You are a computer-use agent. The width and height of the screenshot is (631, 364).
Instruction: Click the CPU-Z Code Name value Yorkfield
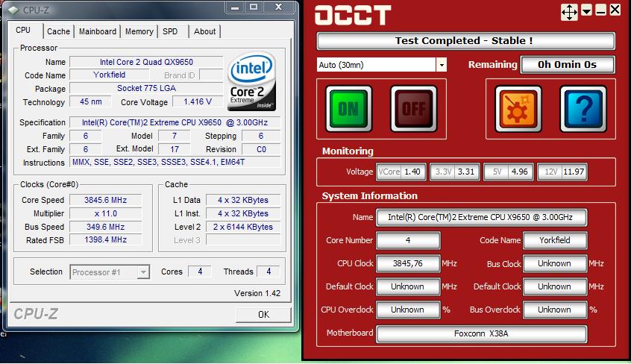pyautogui.click(x=110, y=75)
